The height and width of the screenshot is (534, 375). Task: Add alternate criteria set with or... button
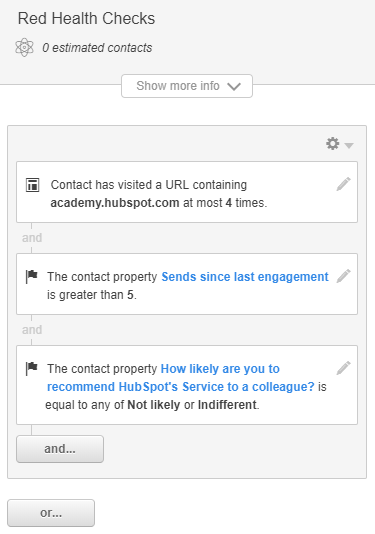point(51,513)
